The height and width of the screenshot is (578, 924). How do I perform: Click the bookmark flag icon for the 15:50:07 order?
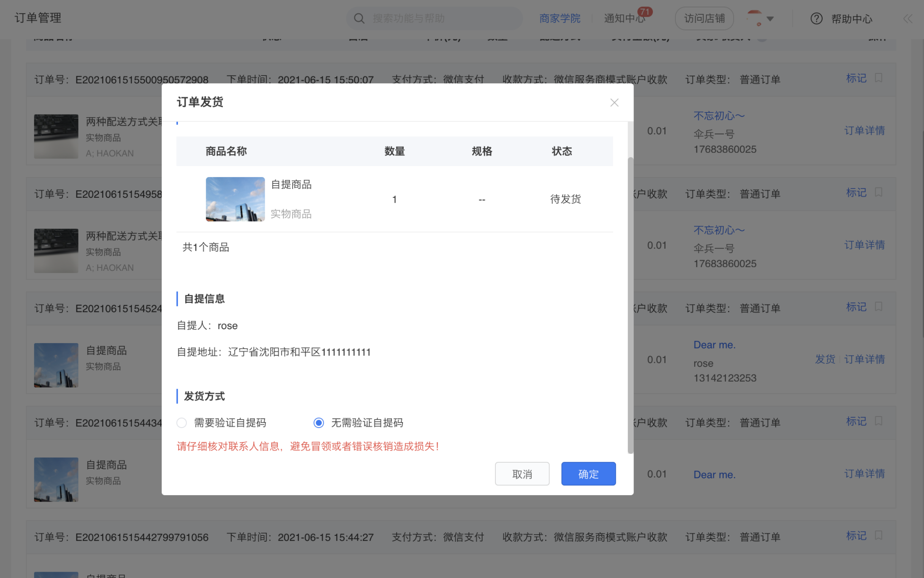pyautogui.click(x=878, y=78)
